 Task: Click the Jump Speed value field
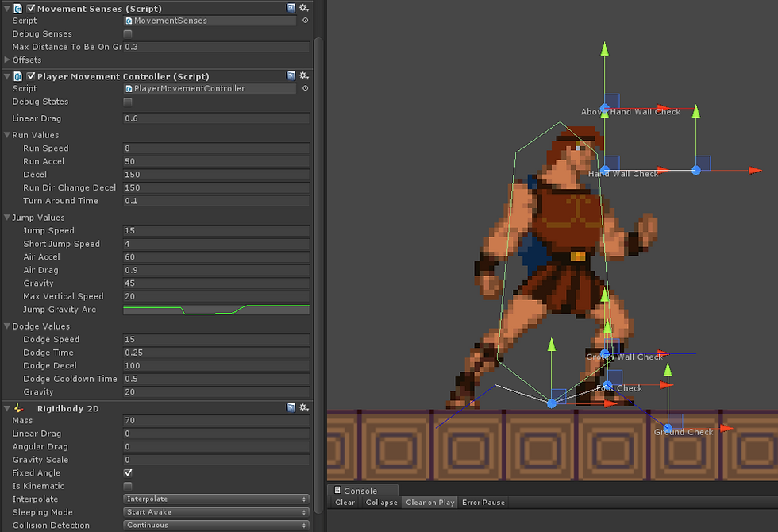[216, 230]
